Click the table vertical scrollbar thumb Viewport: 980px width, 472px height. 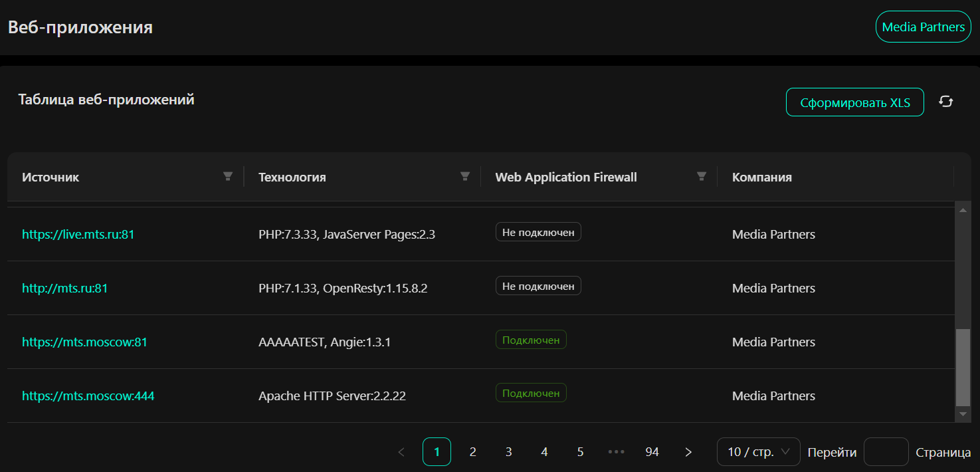(x=963, y=366)
